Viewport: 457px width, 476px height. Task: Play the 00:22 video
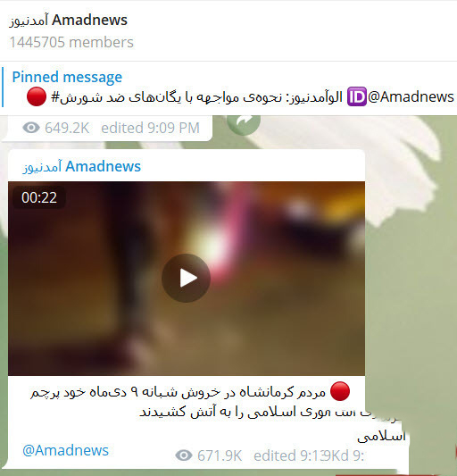click(x=186, y=278)
